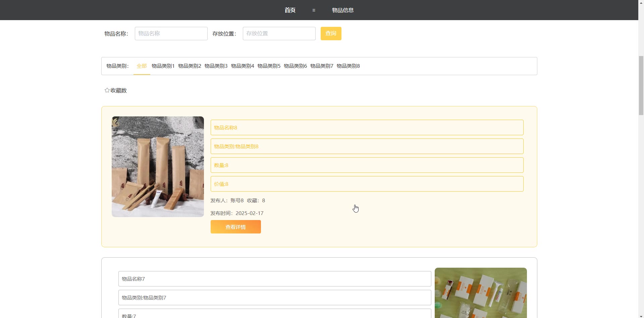
Task: Filter by 物品类别2
Action: (x=190, y=66)
